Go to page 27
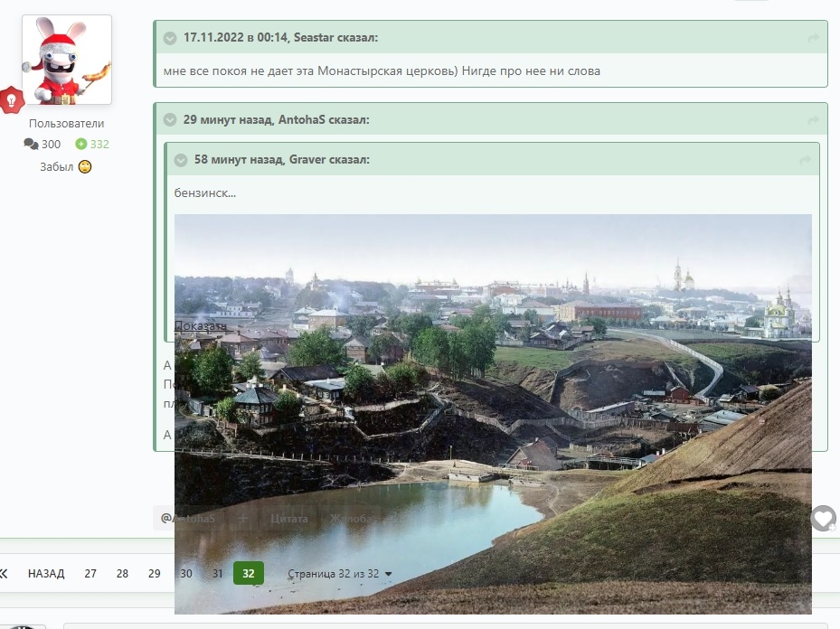This screenshot has height=629, width=840. point(90,573)
